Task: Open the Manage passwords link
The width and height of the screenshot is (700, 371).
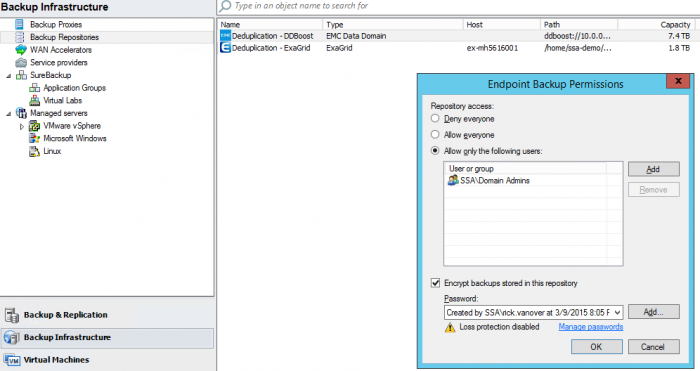Action: [591, 327]
